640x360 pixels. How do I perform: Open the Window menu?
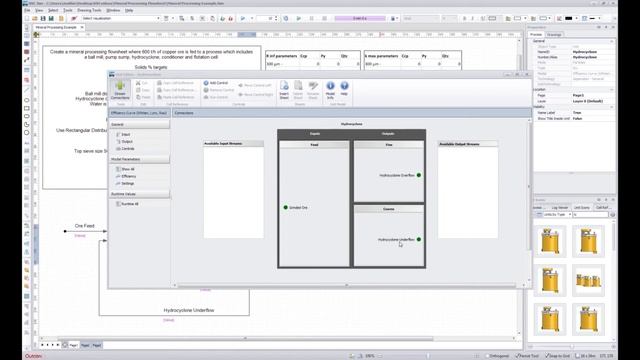(x=113, y=10)
